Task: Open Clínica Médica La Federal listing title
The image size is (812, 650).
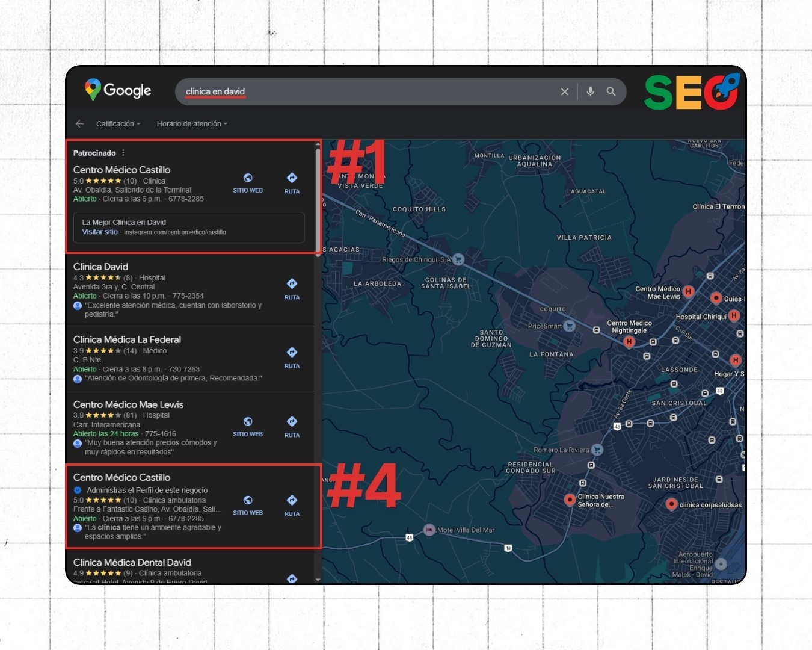Action: [x=127, y=339]
